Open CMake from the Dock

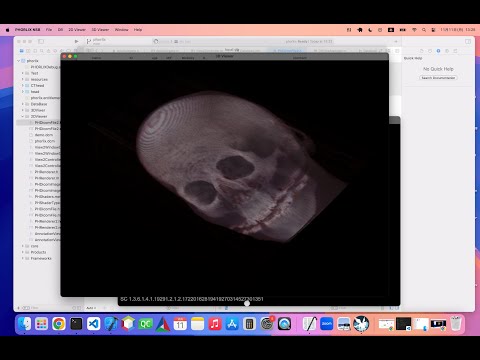[163, 324]
